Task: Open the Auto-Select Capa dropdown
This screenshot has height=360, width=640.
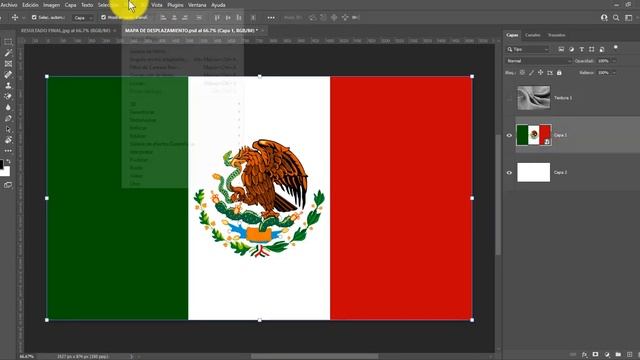Action: point(83,18)
